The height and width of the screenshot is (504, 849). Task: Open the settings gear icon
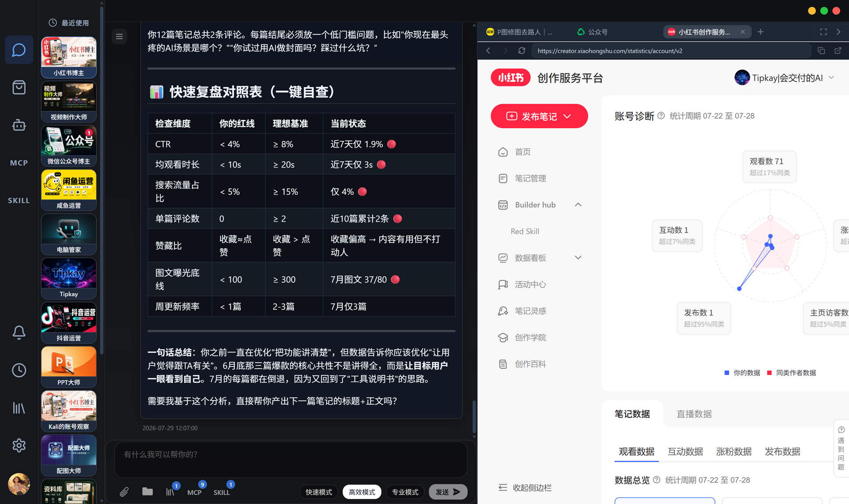(19, 445)
